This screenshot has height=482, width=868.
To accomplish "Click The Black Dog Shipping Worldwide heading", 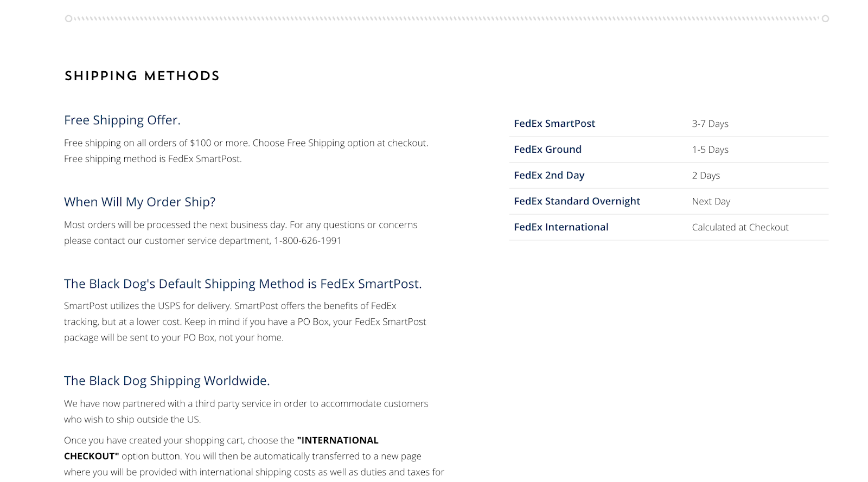I will (167, 381).
